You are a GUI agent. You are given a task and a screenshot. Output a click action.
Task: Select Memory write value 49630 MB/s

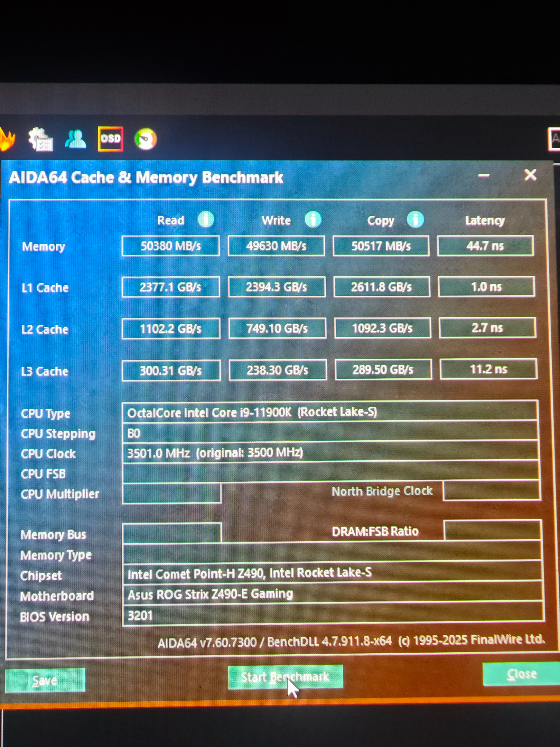[276, 246]
